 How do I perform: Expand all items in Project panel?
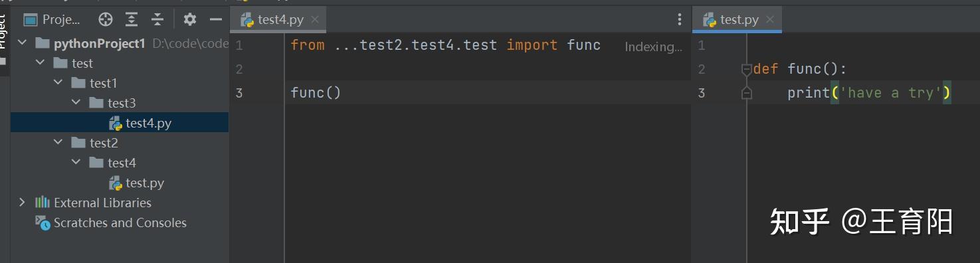click(x=132, y=19)
